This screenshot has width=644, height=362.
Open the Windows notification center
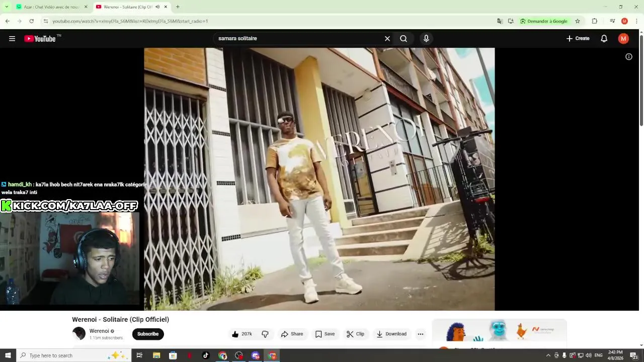[x=633, y=355]
